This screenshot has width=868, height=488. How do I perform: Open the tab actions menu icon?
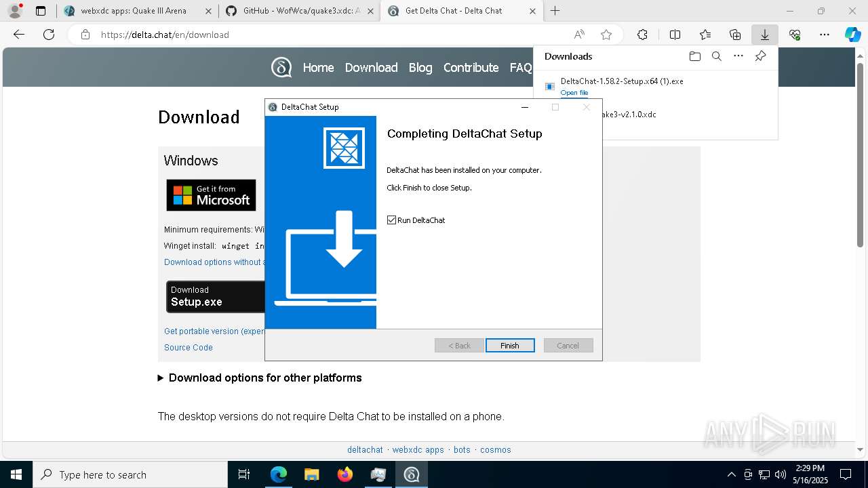(x=41, y=11)
